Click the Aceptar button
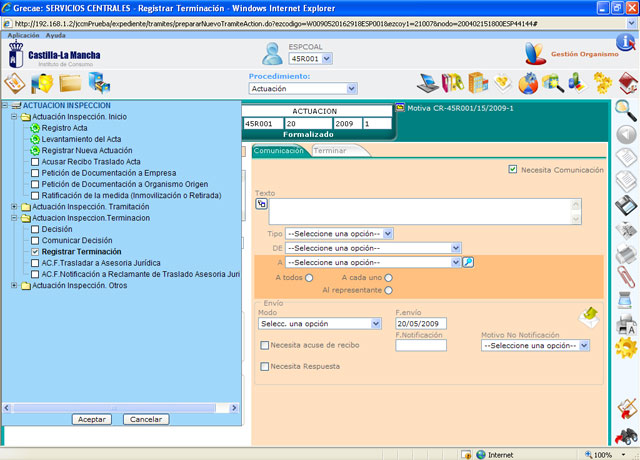The image size is (640, 460). click(x=92, y=419)
